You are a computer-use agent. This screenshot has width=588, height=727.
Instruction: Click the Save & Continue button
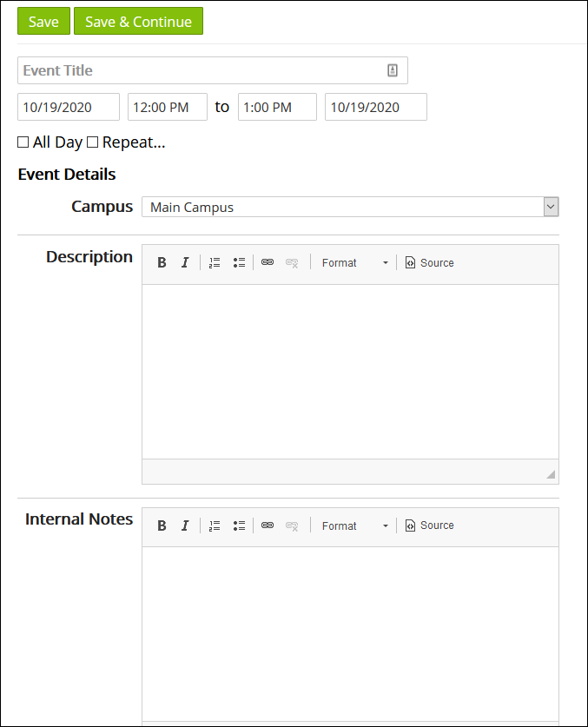(x=138, y=22)
